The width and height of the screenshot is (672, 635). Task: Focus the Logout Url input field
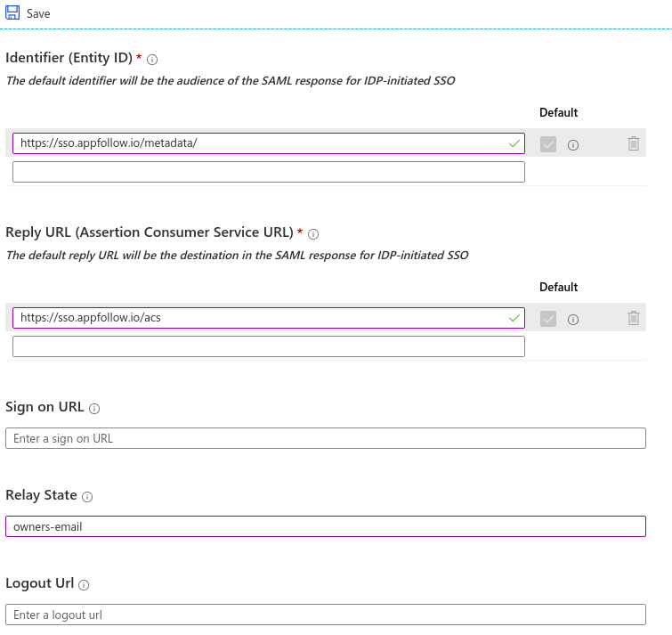point(325,615)
